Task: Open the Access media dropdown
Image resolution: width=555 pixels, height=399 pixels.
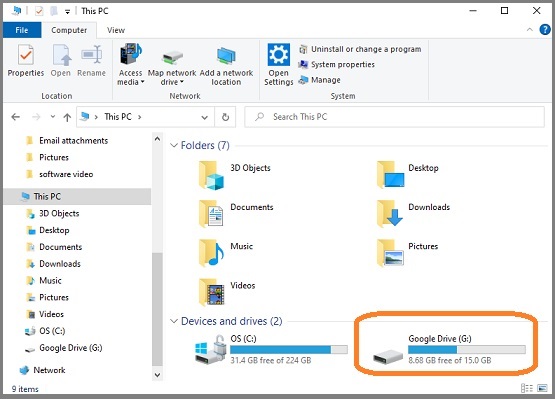Action: (131, 64)
